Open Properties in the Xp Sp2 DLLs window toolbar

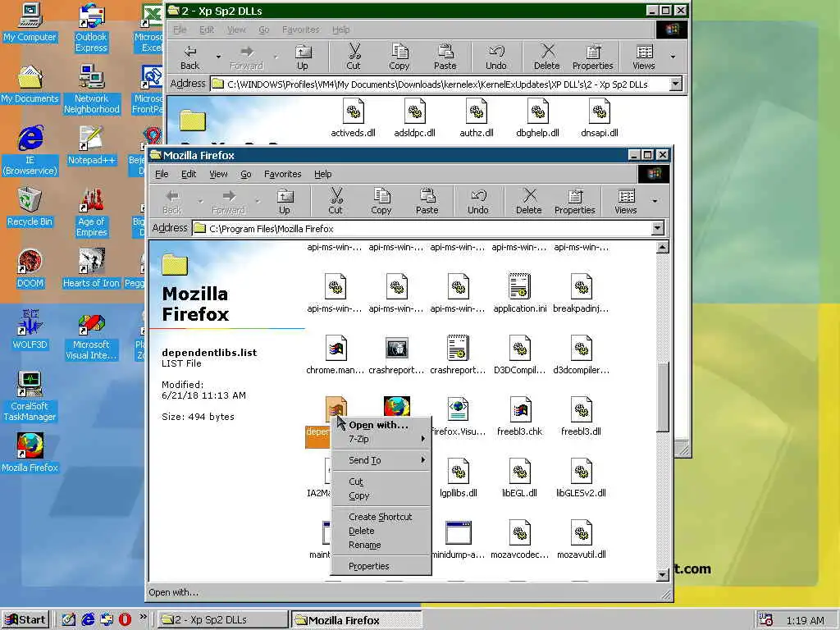pos(592,57)
